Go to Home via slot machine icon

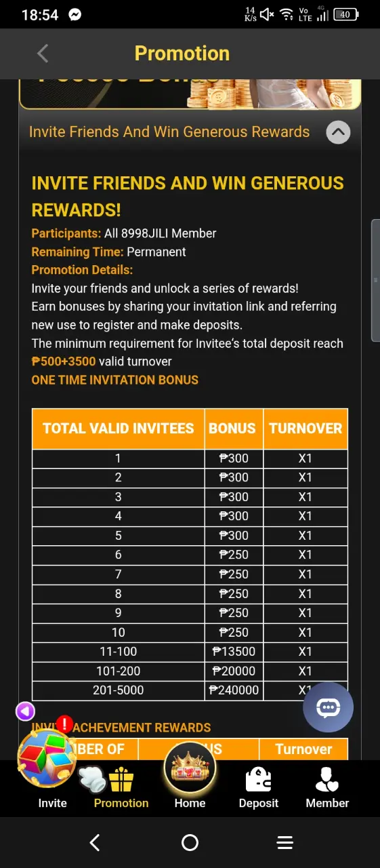point(190,768)
